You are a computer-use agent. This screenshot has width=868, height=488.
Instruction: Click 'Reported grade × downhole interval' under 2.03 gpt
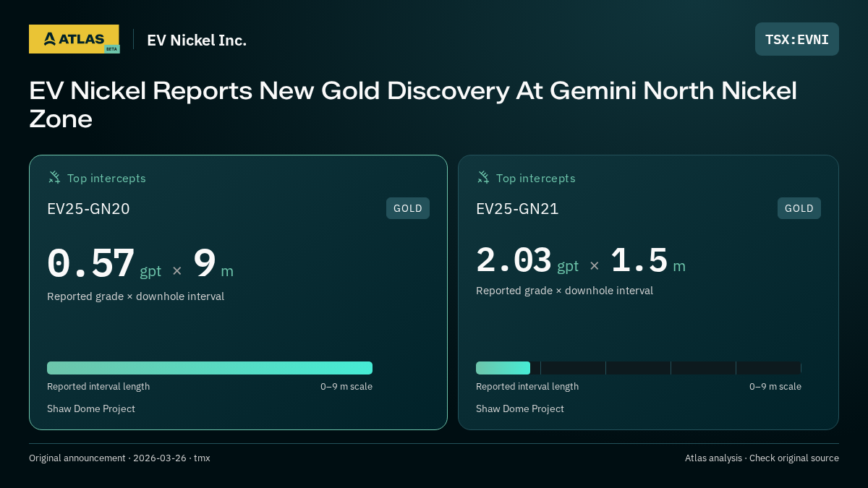point(564,291)
